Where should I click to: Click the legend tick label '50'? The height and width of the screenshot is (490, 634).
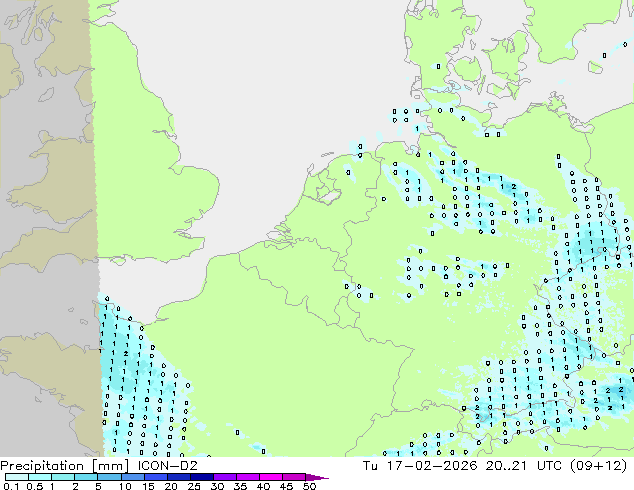(310, 486)
